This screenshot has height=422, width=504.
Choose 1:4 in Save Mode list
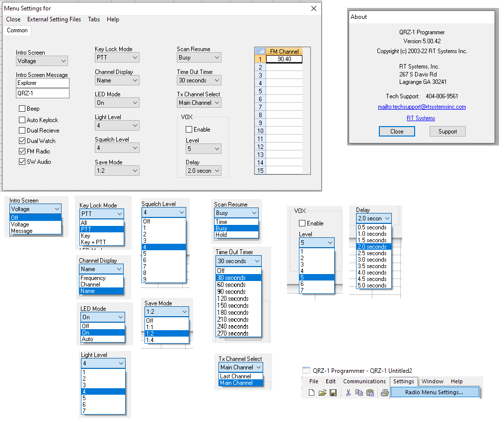point(167,340)
